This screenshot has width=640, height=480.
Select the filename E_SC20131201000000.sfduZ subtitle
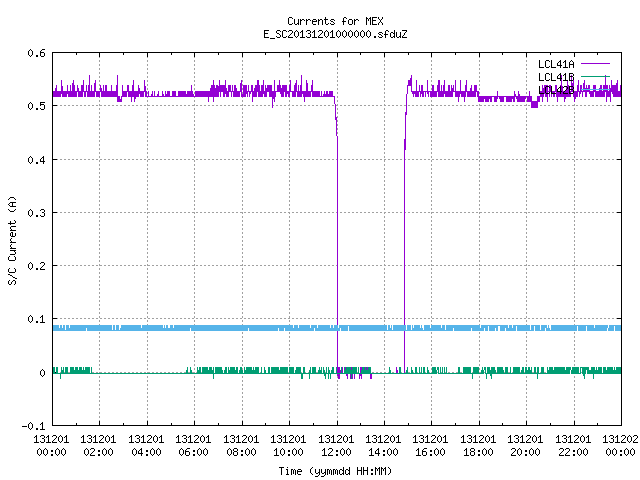[335, 34]
